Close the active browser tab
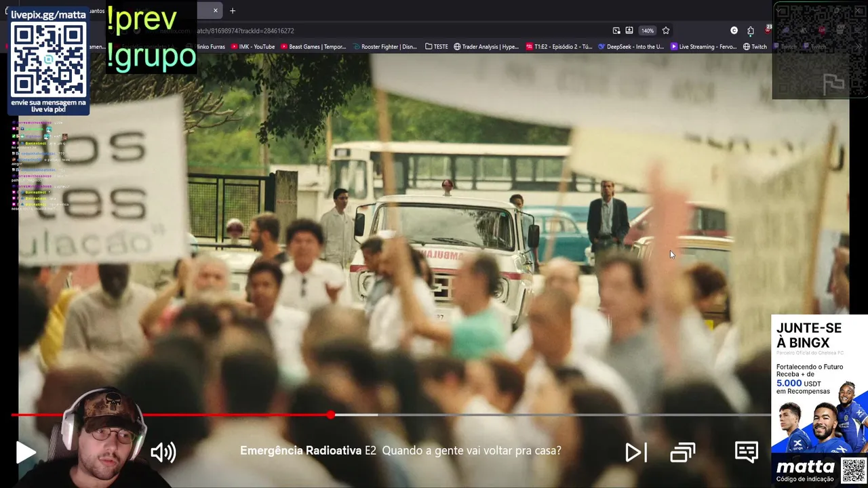The width and height of the screenshot is (868, 488). (216, 10)
